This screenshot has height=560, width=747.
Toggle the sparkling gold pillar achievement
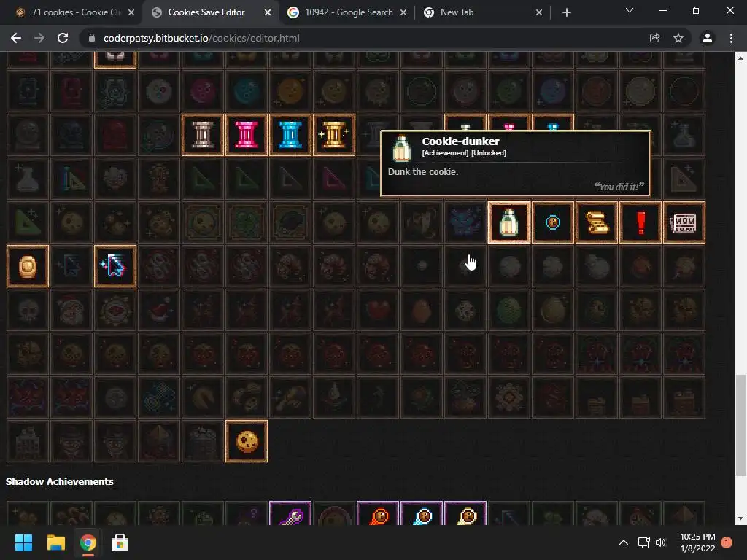[x=334, y=135]
